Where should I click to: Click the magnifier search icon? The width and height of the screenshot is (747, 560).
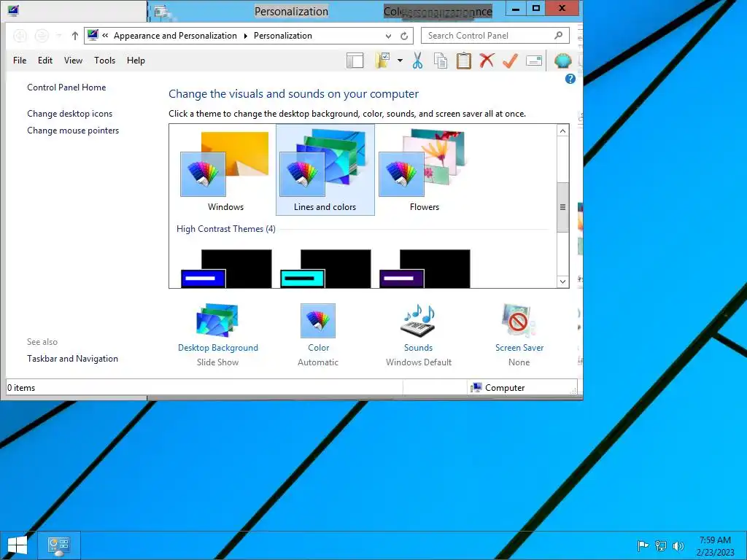point(558,35)
